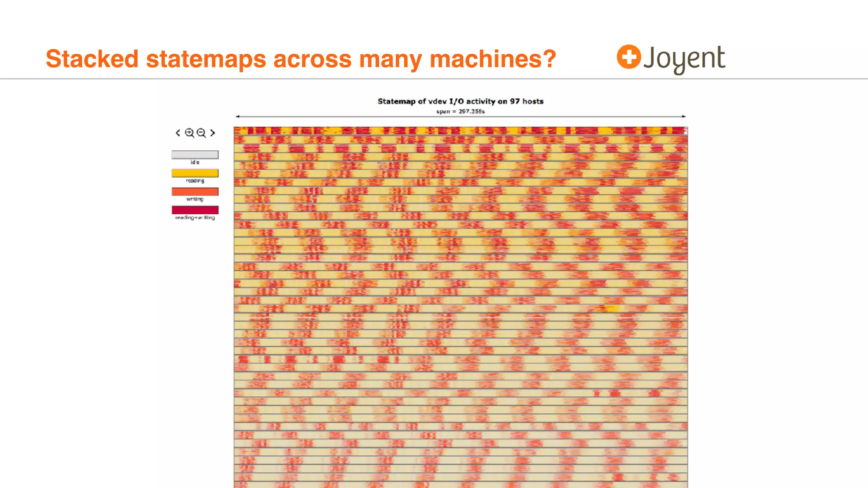The width and height of the screenshot is (868, 488).
Task: Click the pan right arrow icon
Action: (x=213, y=133)
